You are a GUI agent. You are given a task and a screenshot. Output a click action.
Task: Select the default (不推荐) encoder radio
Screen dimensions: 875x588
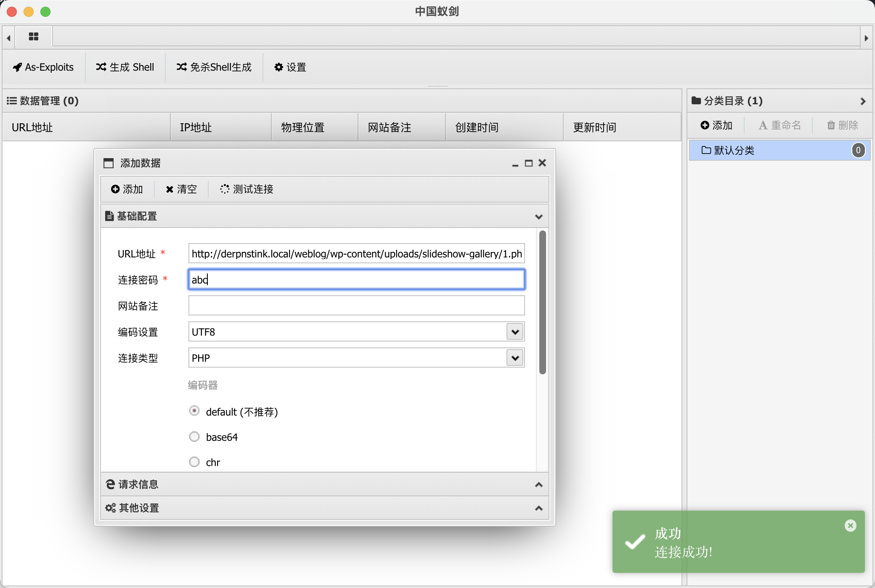pyautogui.click(x=194, y=411)
